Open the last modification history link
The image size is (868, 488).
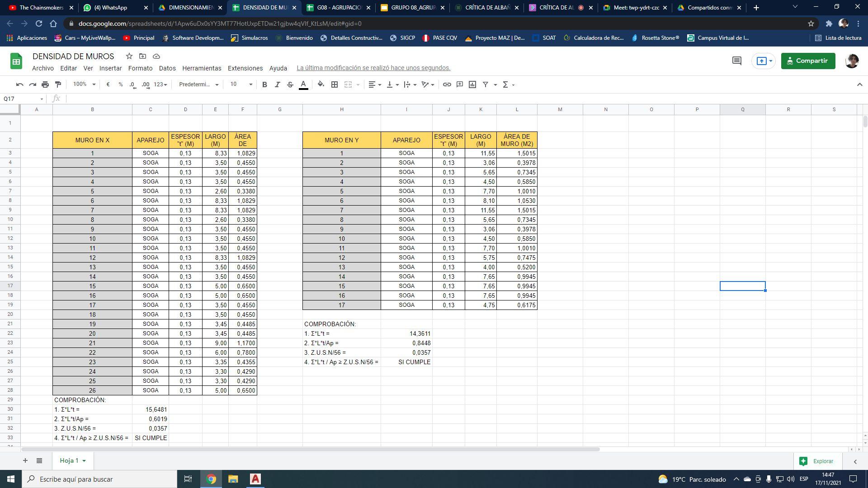373,68
